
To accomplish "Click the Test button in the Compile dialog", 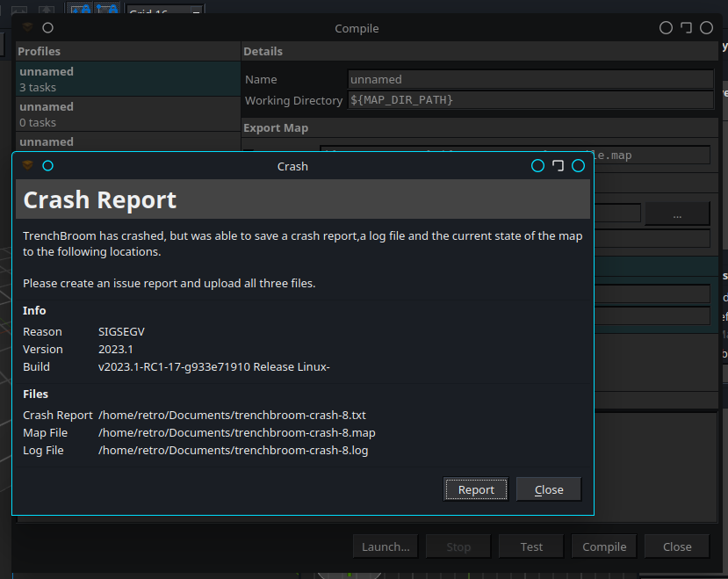I will click(530, 546).
